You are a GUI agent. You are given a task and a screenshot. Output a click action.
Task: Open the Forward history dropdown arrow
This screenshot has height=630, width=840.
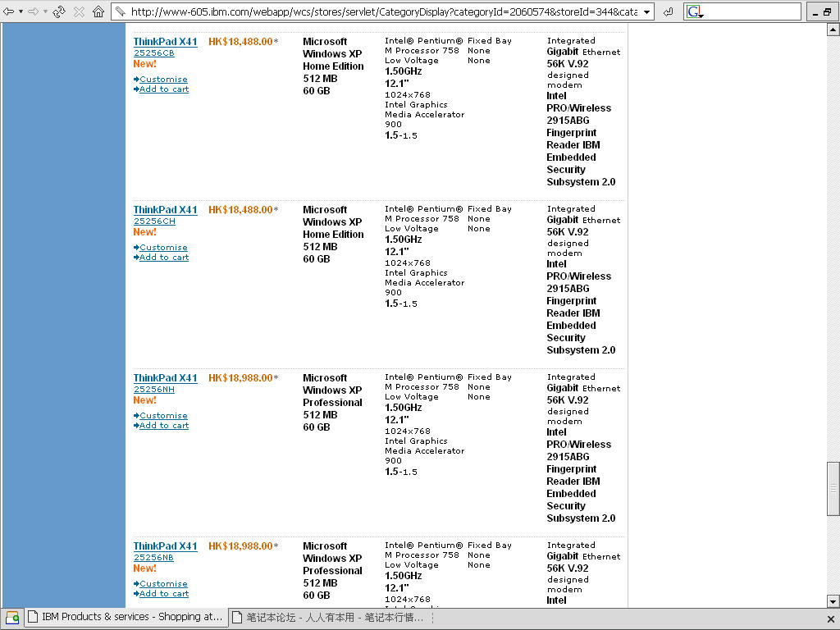click(x=45, y=11)
